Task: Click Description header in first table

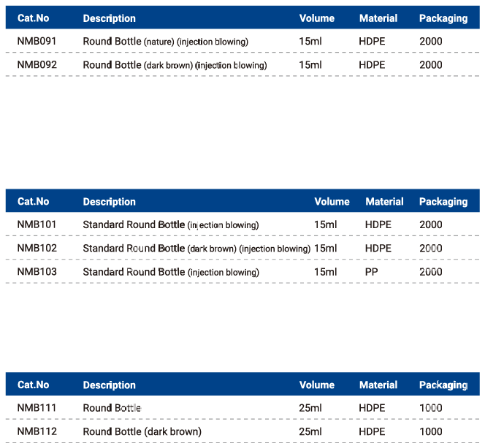Action: [x=110, y=18]
